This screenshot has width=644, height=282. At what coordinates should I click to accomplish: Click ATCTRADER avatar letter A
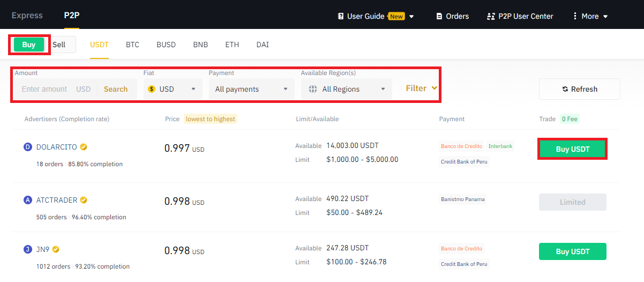click(x=28, y=200)
